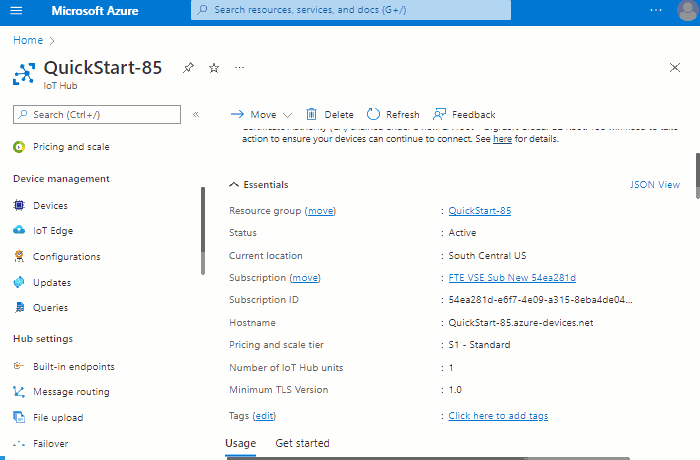700x460 pixels.
Task: Click the resource group move link
Action: (x=321, y=211)
